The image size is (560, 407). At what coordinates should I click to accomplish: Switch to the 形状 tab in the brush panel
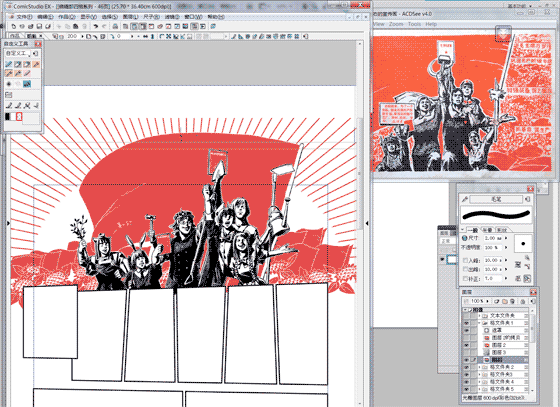pos(502,230)
